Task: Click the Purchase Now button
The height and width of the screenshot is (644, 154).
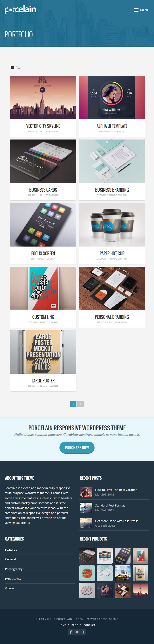Action: coord(77,447)
